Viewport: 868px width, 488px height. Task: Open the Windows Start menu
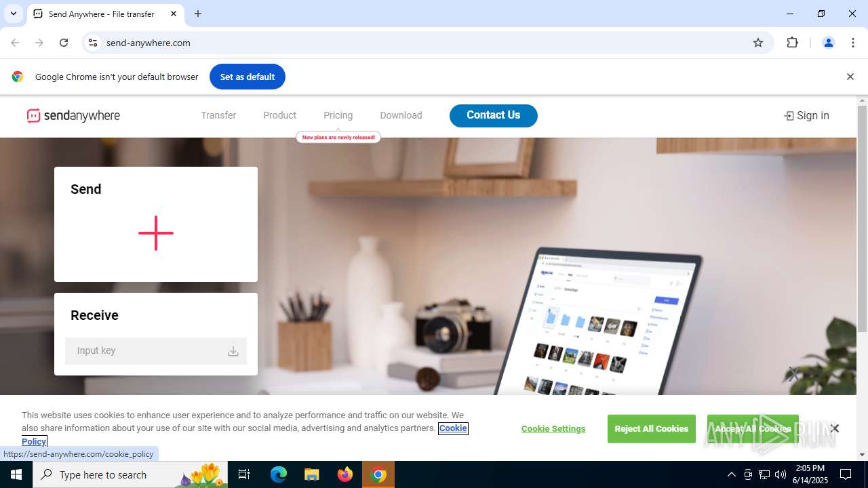tap(16, 474)
